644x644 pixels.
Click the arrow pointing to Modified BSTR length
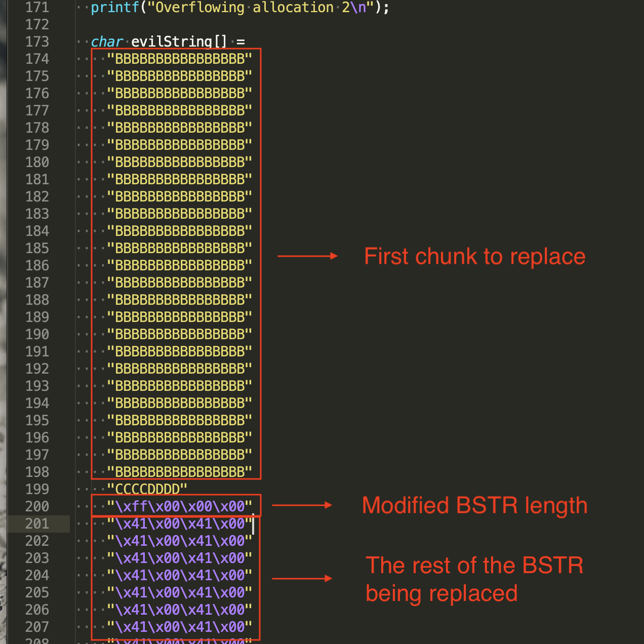click(x=302, y=505)
